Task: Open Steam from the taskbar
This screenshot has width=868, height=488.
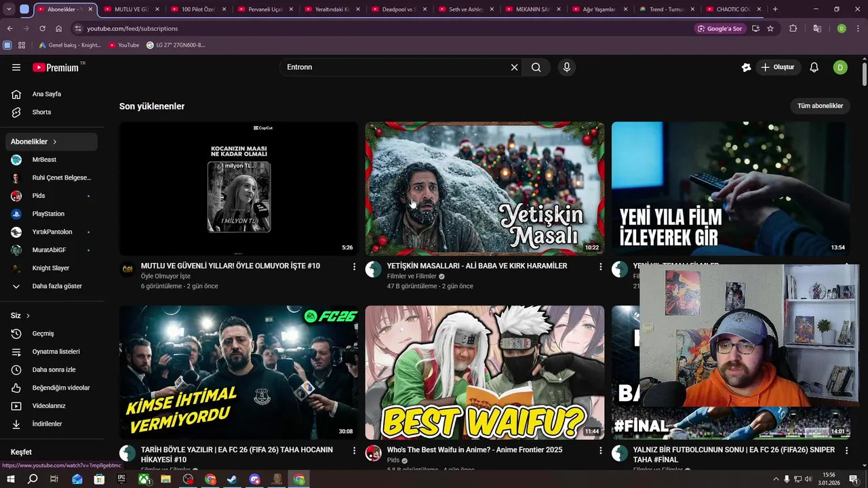Action: click(x=233, y=479)
